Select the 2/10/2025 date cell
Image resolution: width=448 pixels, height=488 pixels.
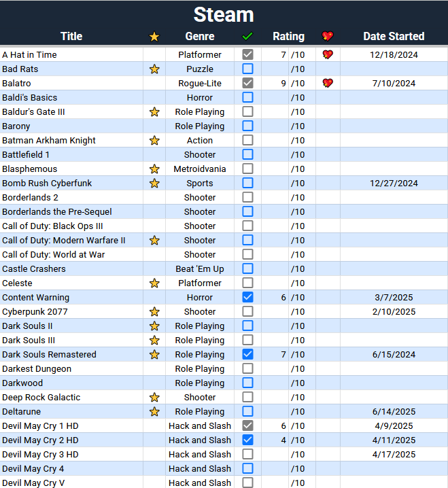[394, 311]
